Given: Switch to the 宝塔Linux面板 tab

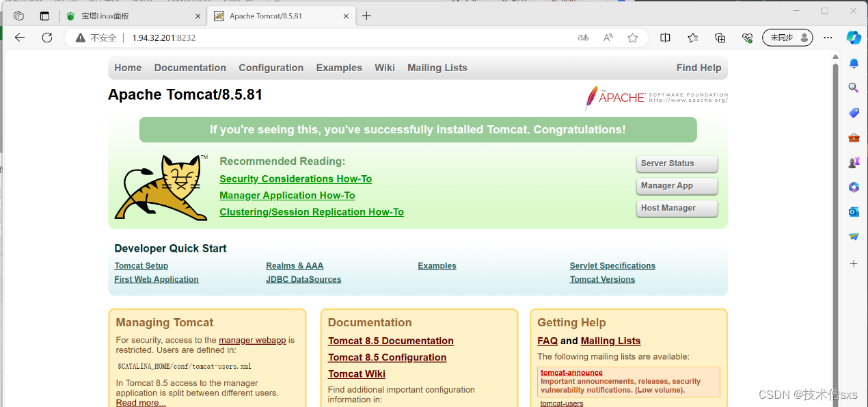Looking at the screenshot, I should (x=133, y=16).
